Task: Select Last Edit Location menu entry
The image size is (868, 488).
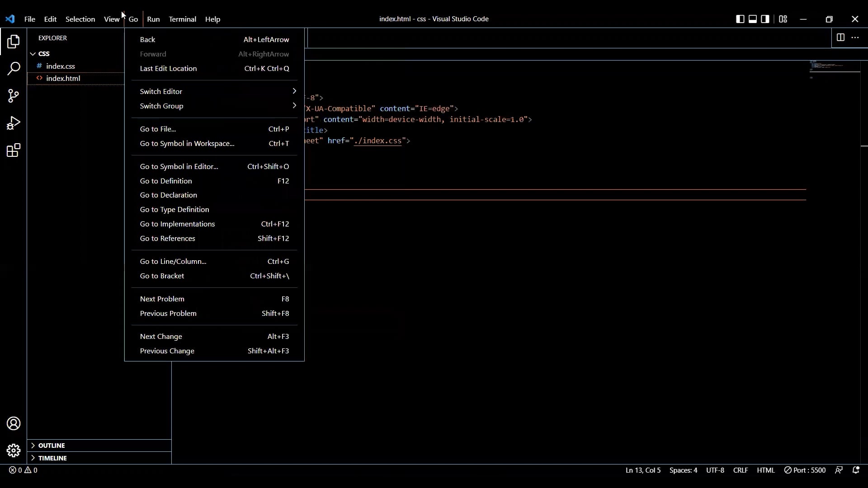Action: tap(214, 68)
